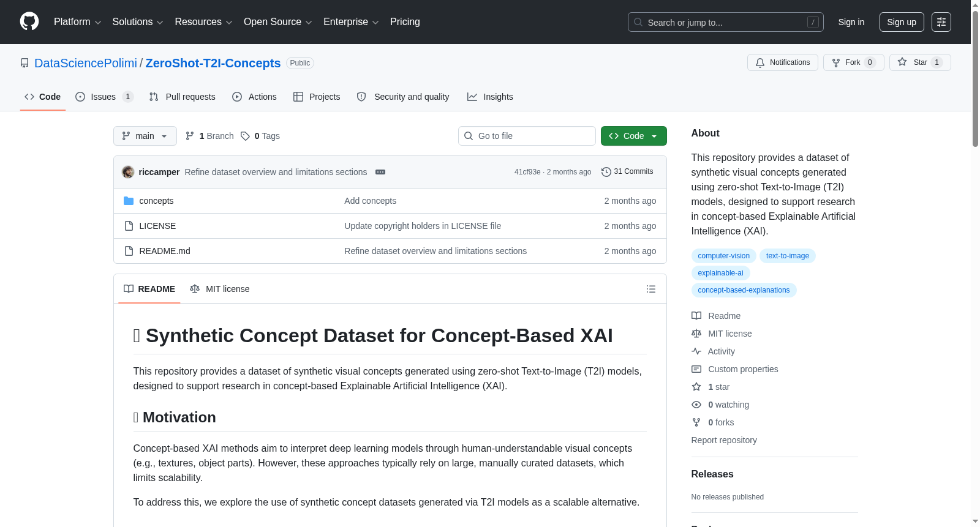Open the Enterprise dropdown
Screen dimensions: 980x527
pyautogui.click(x=351, y=22)
